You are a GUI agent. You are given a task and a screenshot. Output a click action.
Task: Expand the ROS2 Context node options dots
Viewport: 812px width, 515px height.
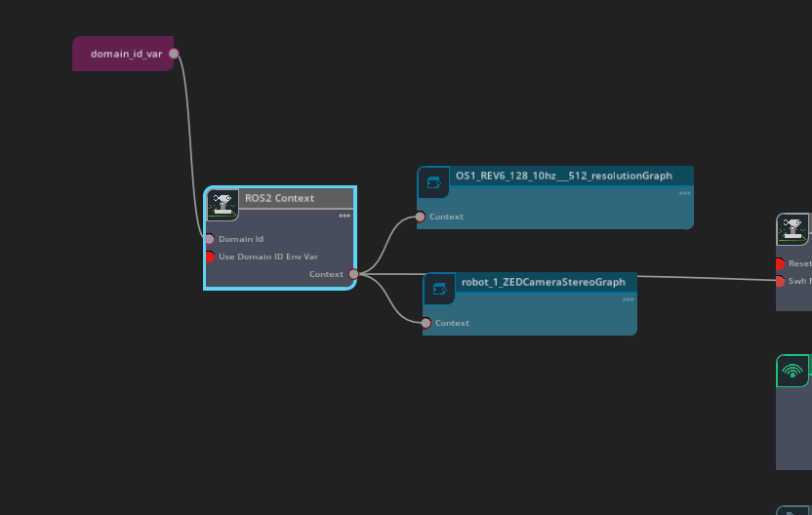tap(345, 216)
